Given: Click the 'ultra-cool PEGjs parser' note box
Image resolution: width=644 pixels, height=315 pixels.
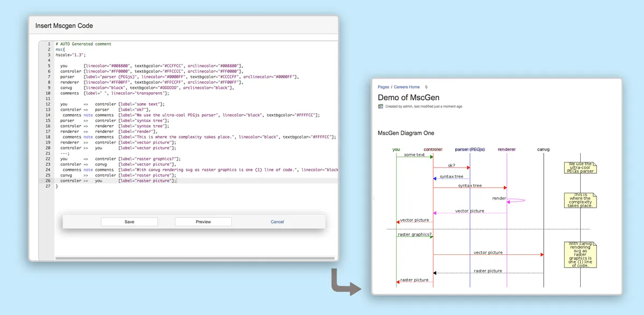Looking at the screenshot, I should tap(580, 167).
